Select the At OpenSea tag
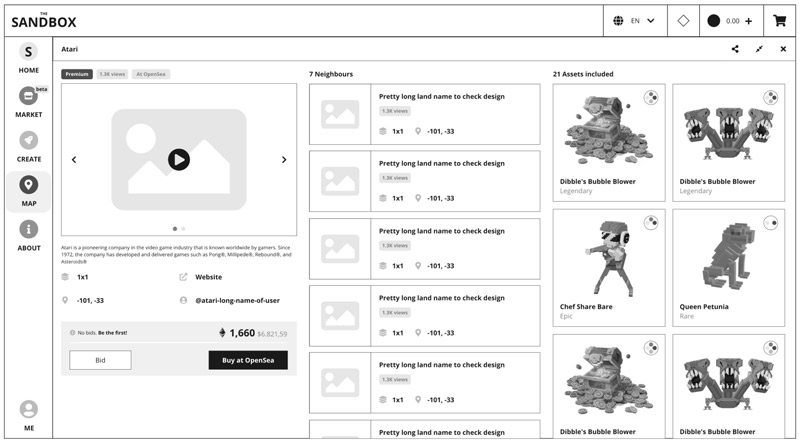This screenshot has height=443, width=800. 152,74
